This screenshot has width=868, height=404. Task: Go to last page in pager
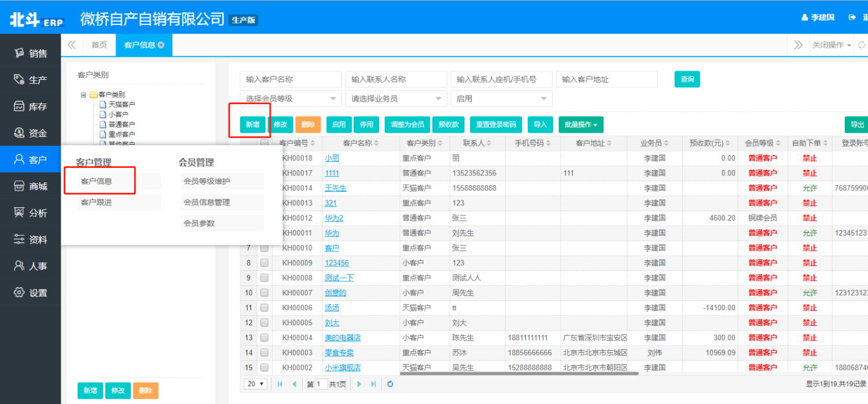pyautogui.click(x=373, y=384)
